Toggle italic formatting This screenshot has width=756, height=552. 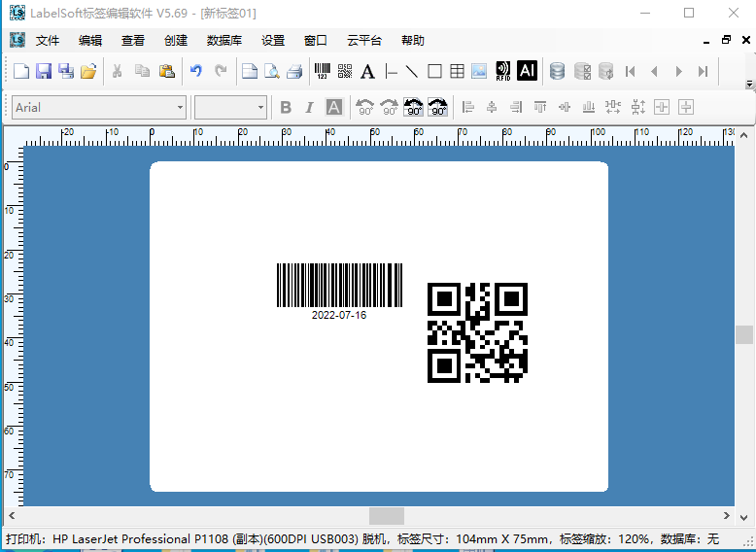click(x=310, y=107)
